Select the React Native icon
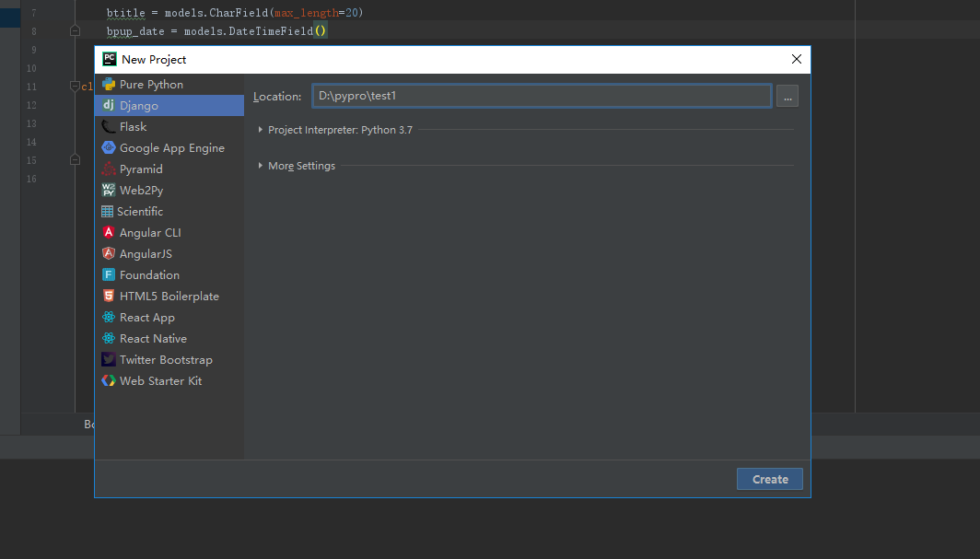The height and width of the screenshot is (559, 980). tap(109, 339)
